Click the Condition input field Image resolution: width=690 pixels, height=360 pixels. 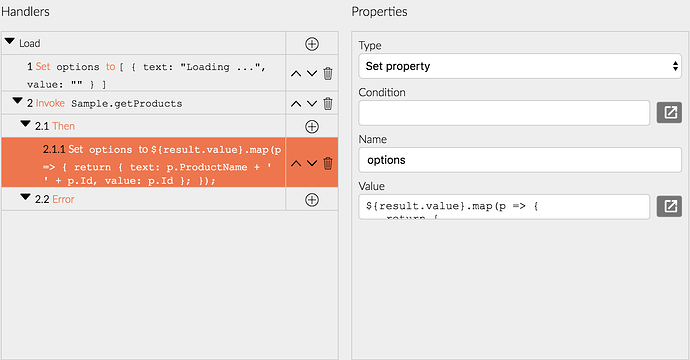pos(504,113)
